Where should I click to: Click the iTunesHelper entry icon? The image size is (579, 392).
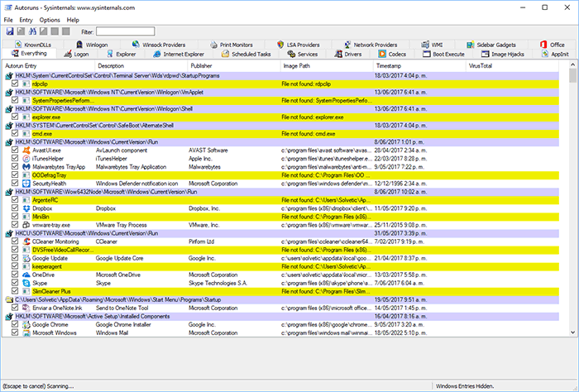(26, 158)
